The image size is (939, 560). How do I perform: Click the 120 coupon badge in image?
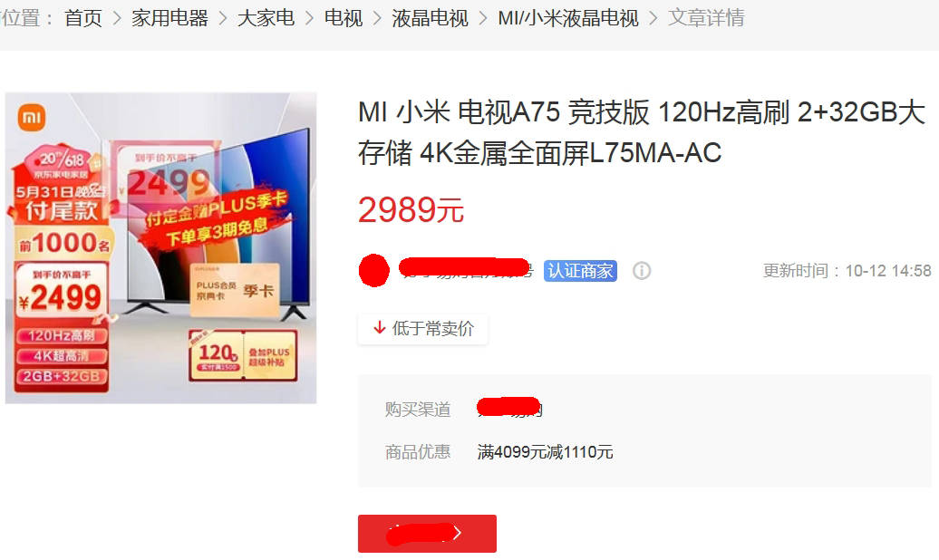[x=243, y=355]
